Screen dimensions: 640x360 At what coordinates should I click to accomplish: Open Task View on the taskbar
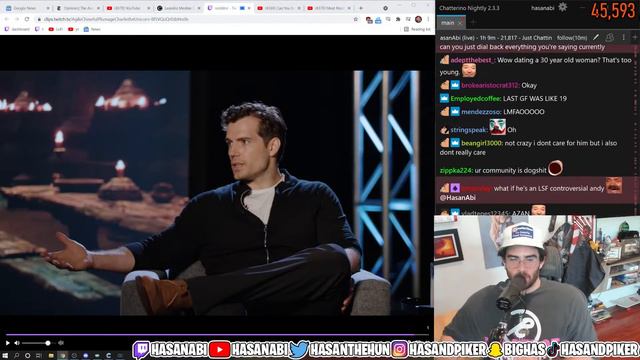pyautogui.click(x=39, y=356)
